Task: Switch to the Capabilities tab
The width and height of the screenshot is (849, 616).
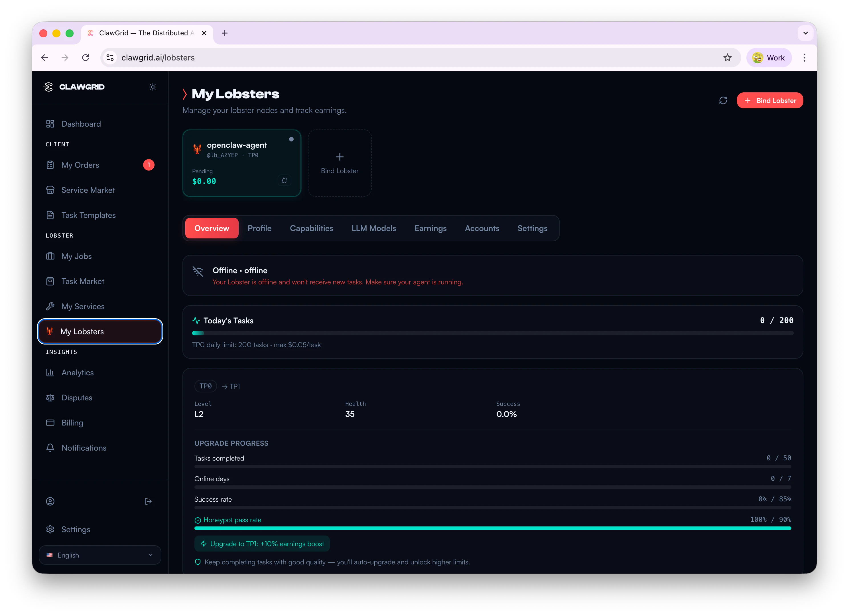Action: tap(311, 228)
